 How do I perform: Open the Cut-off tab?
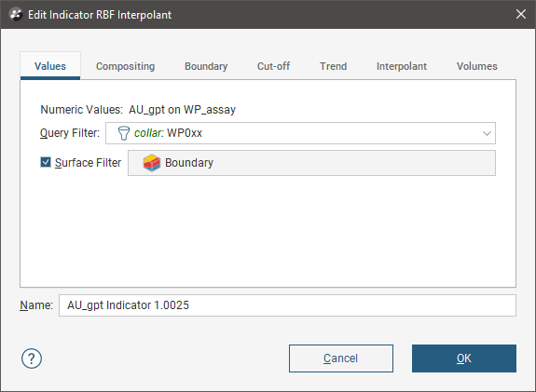point(273,66)
